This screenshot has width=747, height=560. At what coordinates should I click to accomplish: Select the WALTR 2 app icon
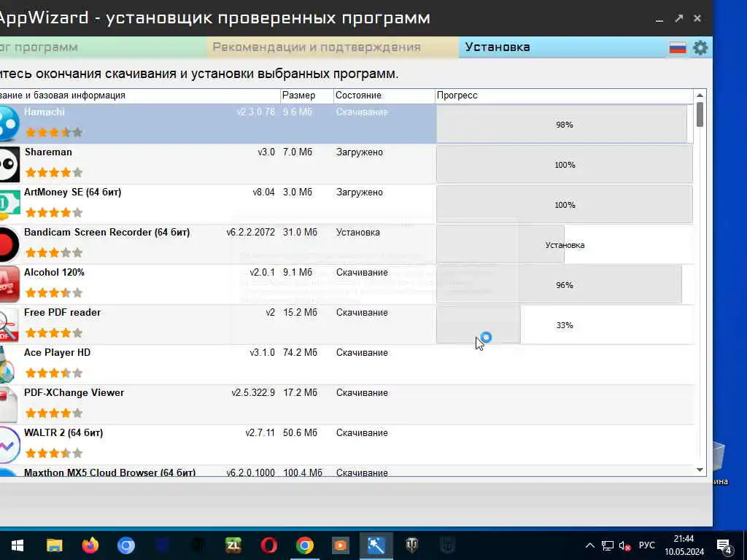[9, 445]
